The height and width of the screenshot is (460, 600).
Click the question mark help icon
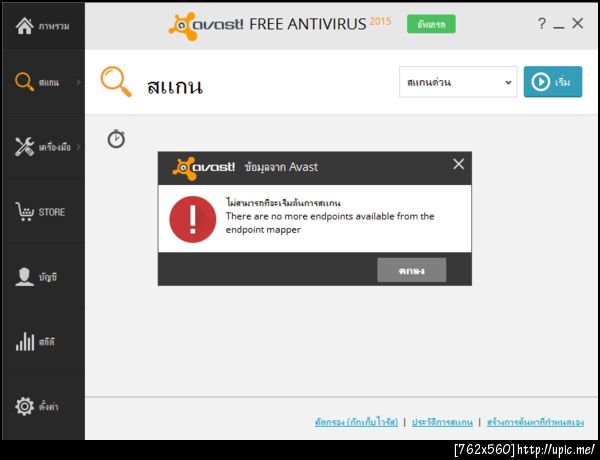pyautogui.click(x=541, y=24)
